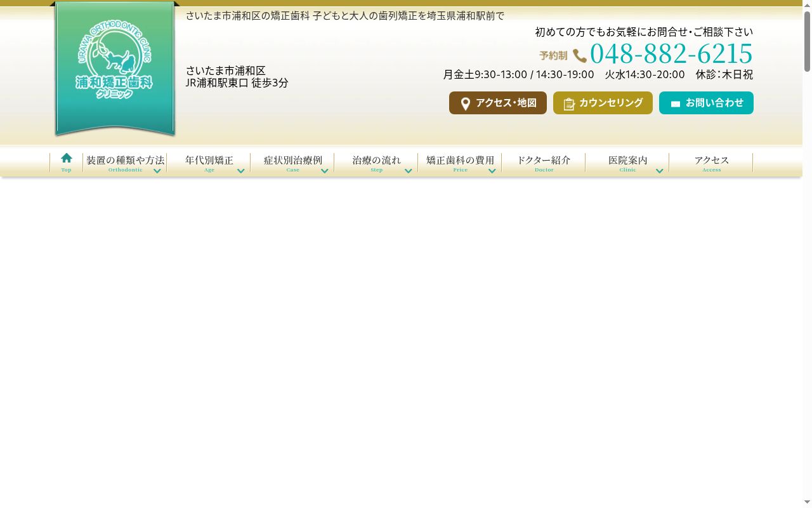Screen dimensions: 812x508
Task: Click the アクセス・地図 button
Action: (498, 103)
